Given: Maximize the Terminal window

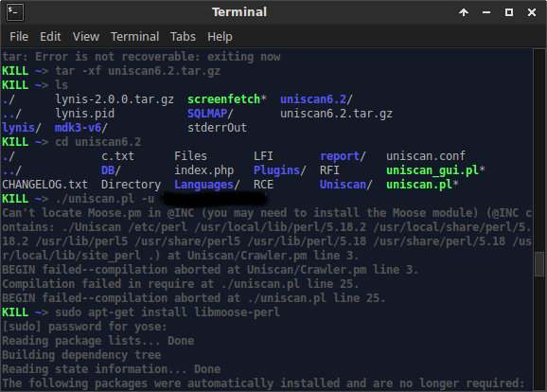Looking at the screenshot, I should pos(508,12).
